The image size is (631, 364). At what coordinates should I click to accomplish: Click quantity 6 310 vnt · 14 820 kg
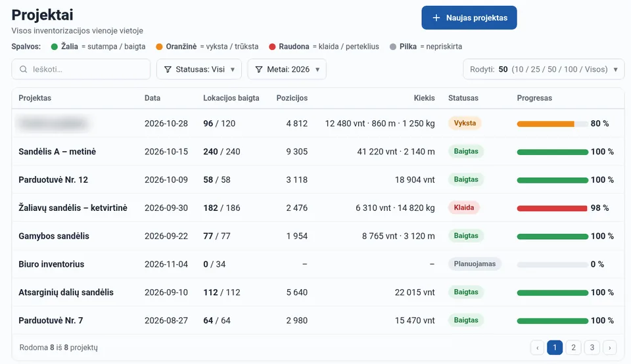[395, 208]
